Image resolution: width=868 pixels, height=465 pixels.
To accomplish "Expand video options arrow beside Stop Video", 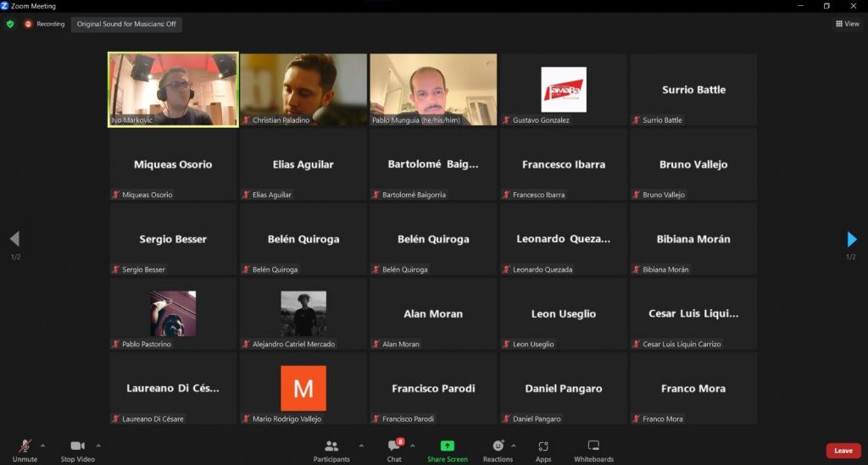I will click(98, 446).
